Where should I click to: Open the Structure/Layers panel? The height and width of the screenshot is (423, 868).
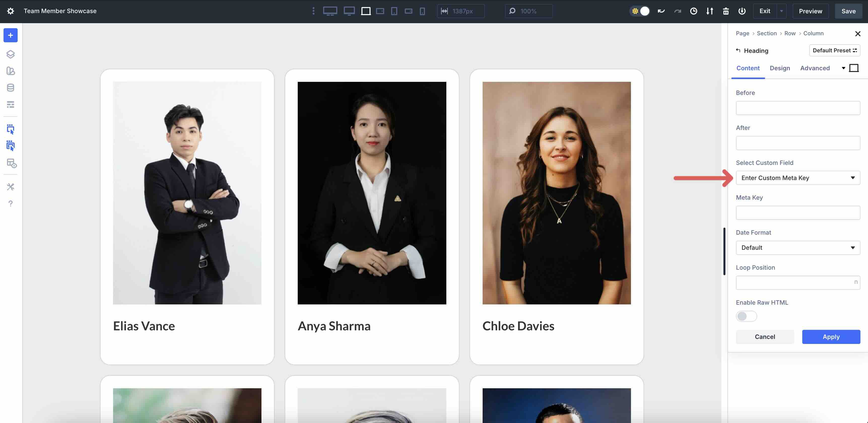10,54
